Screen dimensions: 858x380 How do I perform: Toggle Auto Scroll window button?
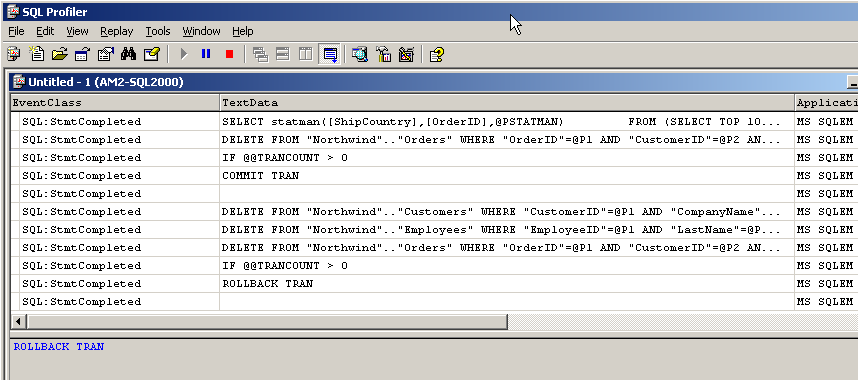point(330,54)
